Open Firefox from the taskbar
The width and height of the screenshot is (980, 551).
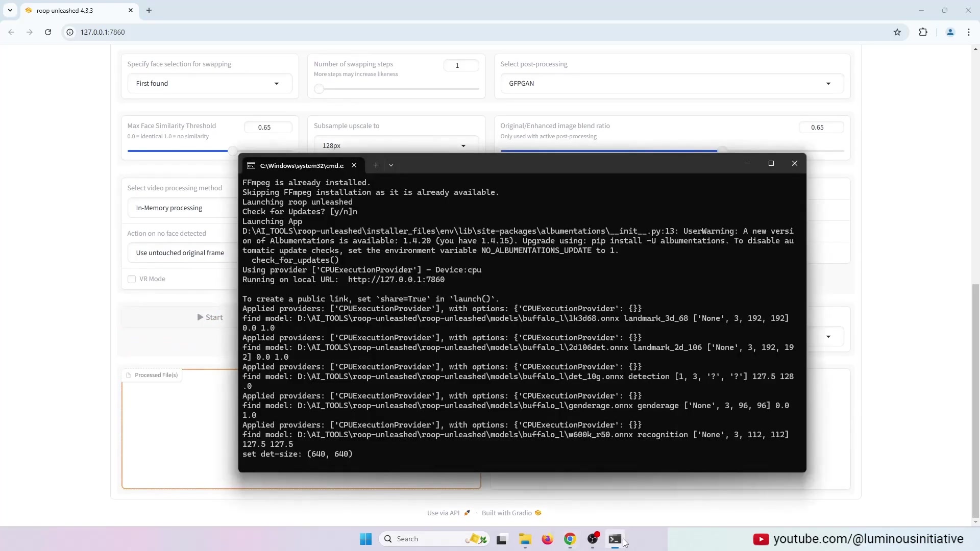(x=547, y=539)
